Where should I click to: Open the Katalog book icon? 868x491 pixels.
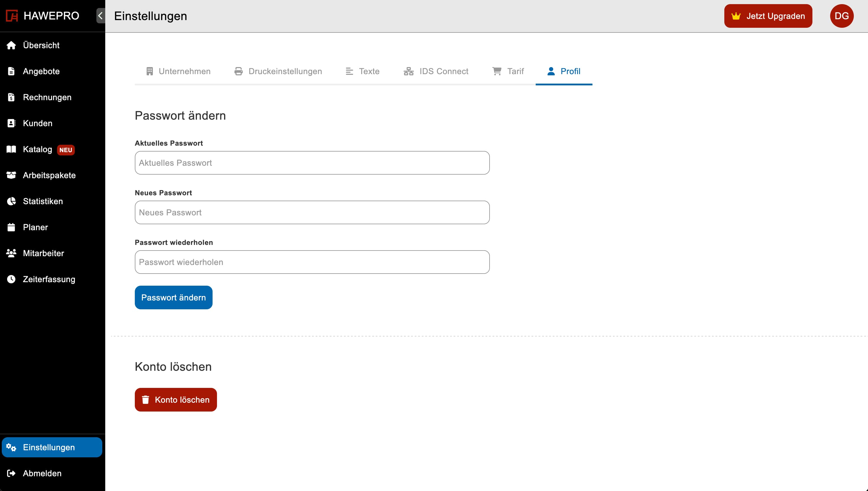pyautogui.click(x=11, y=149)
